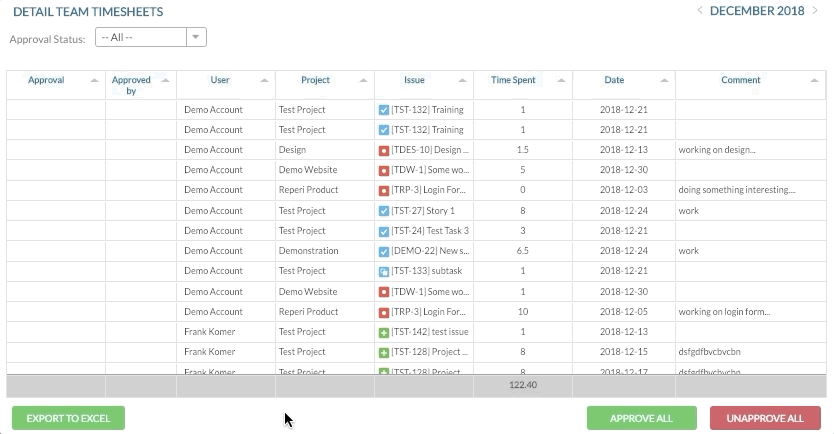Screen dimensions: 834x434
Task: Open the Approval Status dropdown
Action: click(x=150, y=37)
